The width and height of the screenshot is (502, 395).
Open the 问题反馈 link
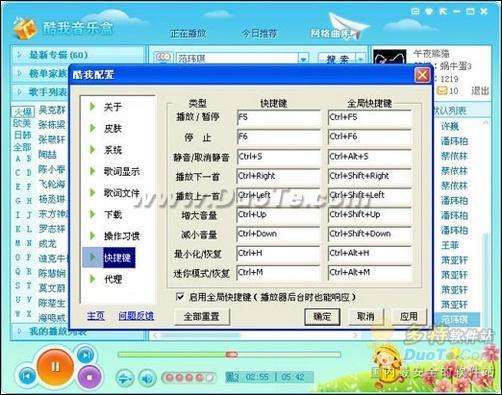(136, 315)
